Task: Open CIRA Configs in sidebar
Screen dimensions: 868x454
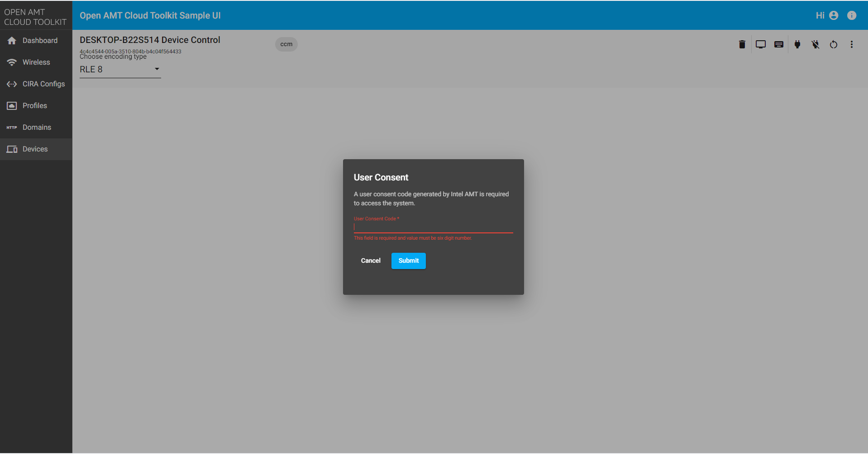Action: 36,84
